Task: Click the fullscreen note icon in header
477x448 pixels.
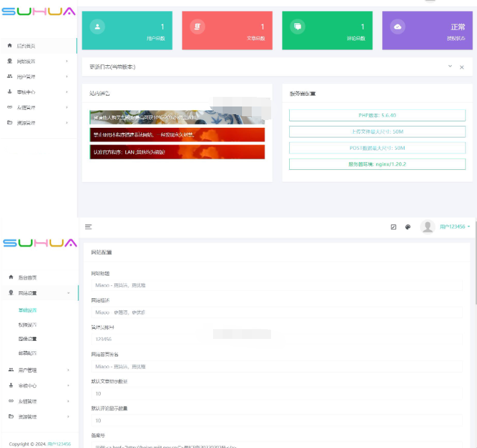Action: pyautogui.click(x=393, y=227)
